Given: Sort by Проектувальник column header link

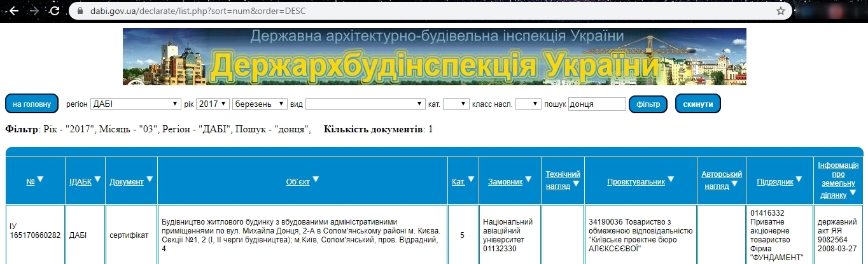Looking at the screenshot, I should point(636,181).
